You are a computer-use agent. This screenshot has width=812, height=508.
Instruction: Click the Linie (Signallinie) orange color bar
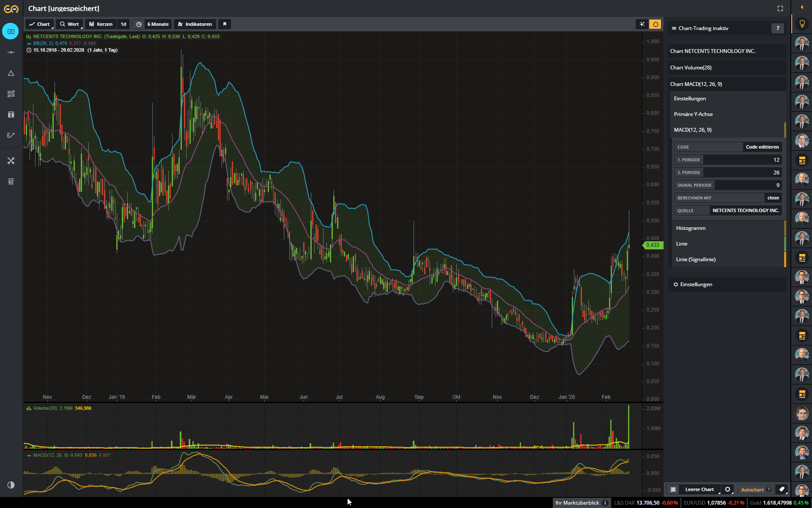pyautogui.click(x=785, y=260)
